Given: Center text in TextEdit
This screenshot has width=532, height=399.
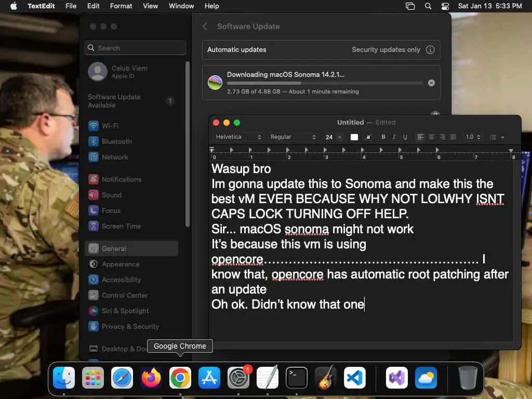Looking at the screenshot, I should point(432,137).
